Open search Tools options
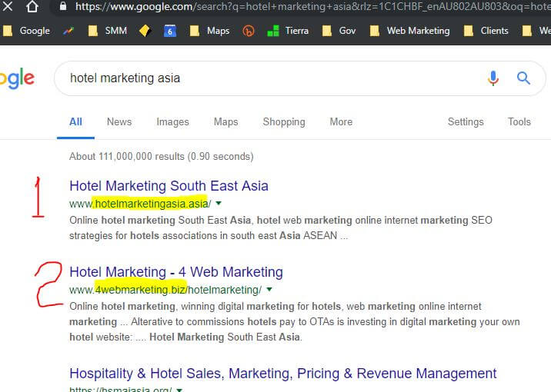551x392 pixels. coord(519,121)
